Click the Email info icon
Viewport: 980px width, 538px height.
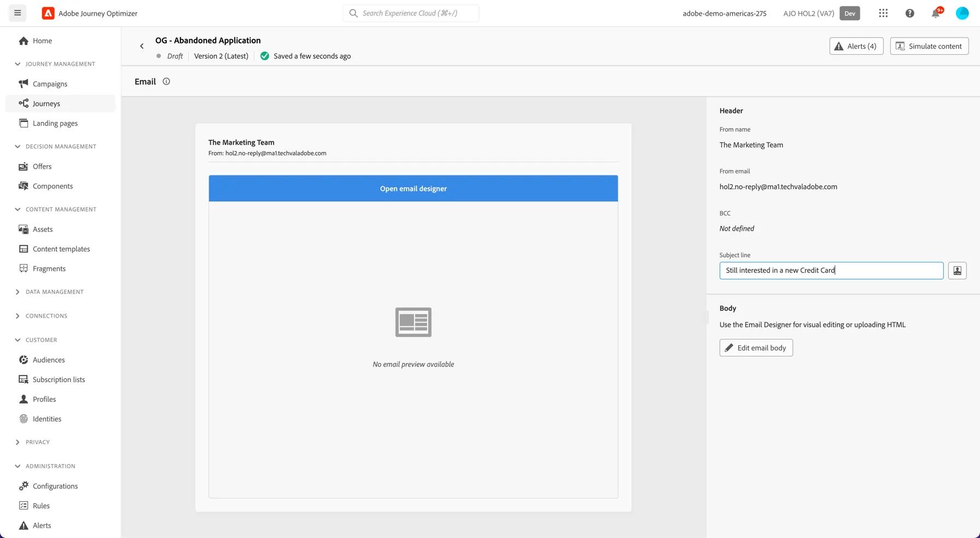(166, 81)
